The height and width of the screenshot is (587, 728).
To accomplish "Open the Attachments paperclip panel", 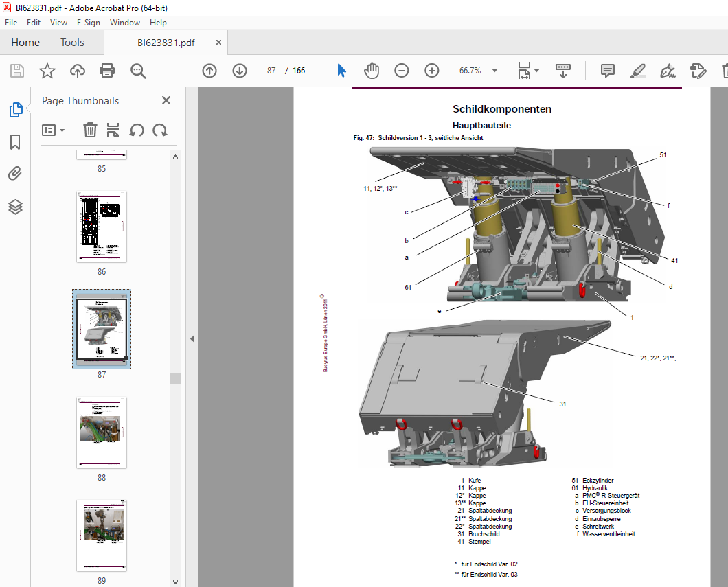I will click(15, 174).
